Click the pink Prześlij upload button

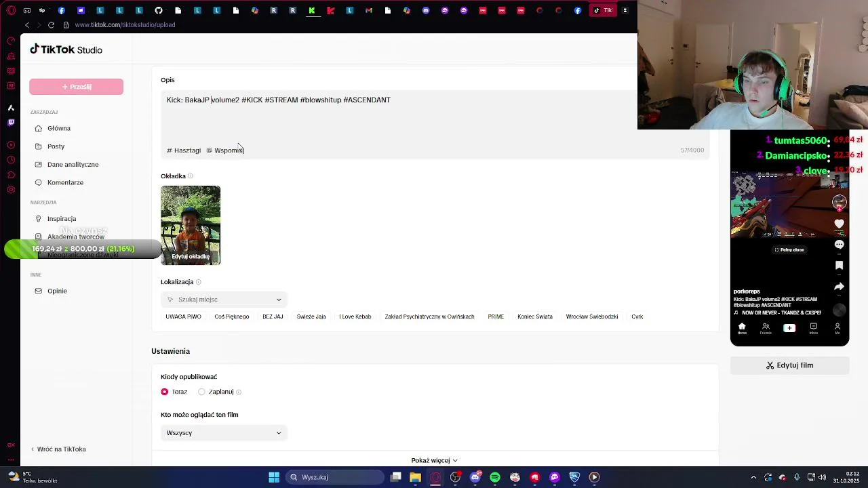click(76, 87)
